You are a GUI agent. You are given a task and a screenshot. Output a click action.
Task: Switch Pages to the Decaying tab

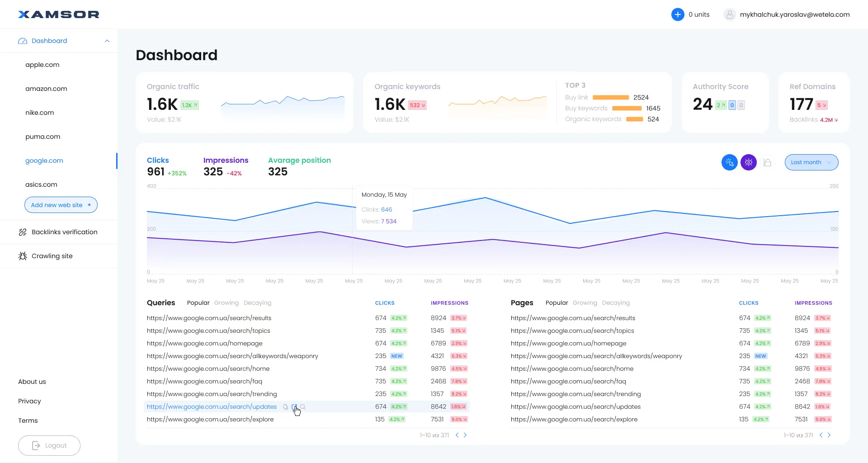coord(616,303)
